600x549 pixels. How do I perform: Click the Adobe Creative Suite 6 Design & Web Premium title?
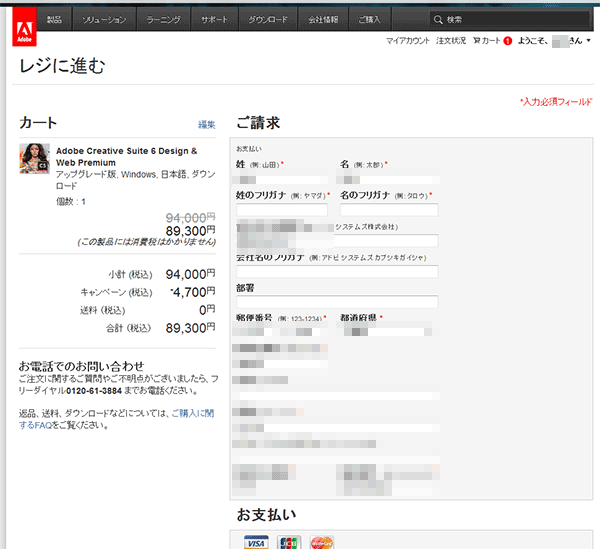click(x=126, y=156)
